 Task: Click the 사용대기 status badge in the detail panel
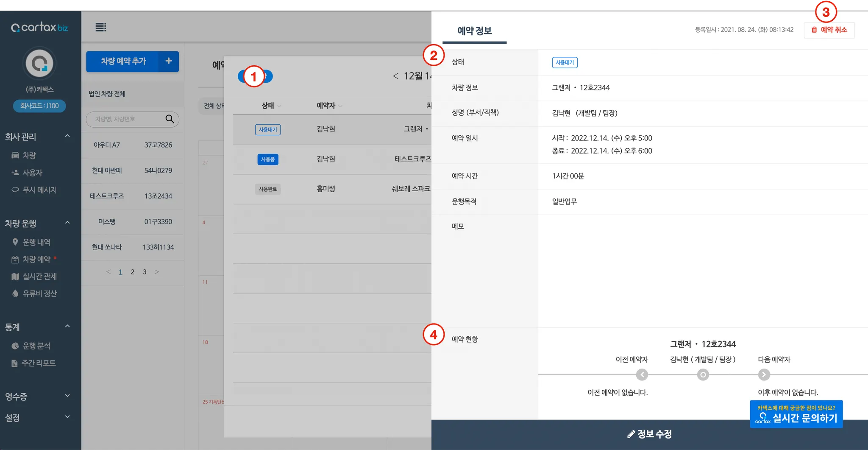click(565, 62)
